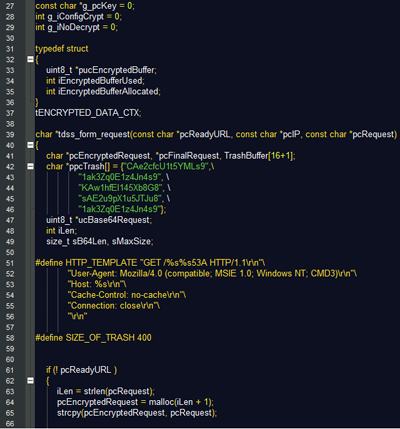Click the Cache-Control: no-cache string line
The width and height of the screenshot is (400, 429).
[x=127, y=295]
